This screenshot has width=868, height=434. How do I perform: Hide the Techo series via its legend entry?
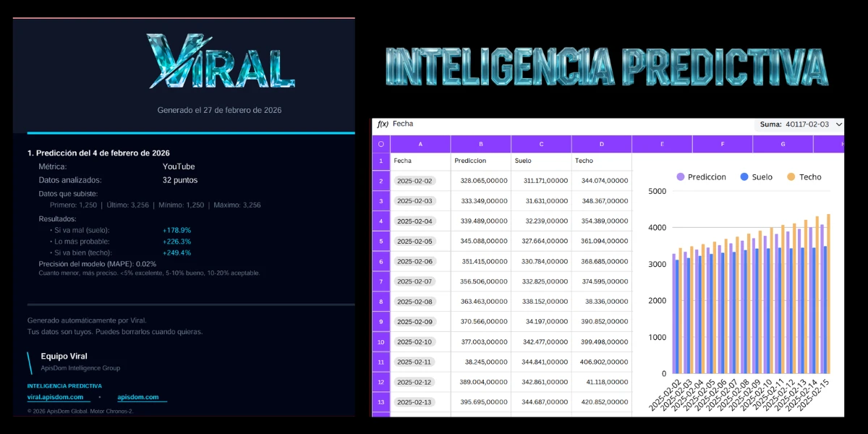click(804, 176)
